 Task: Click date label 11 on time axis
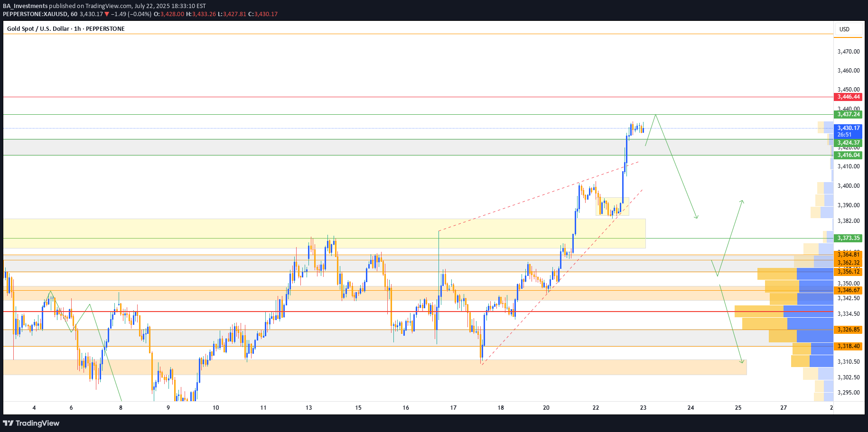pos(263,408)
